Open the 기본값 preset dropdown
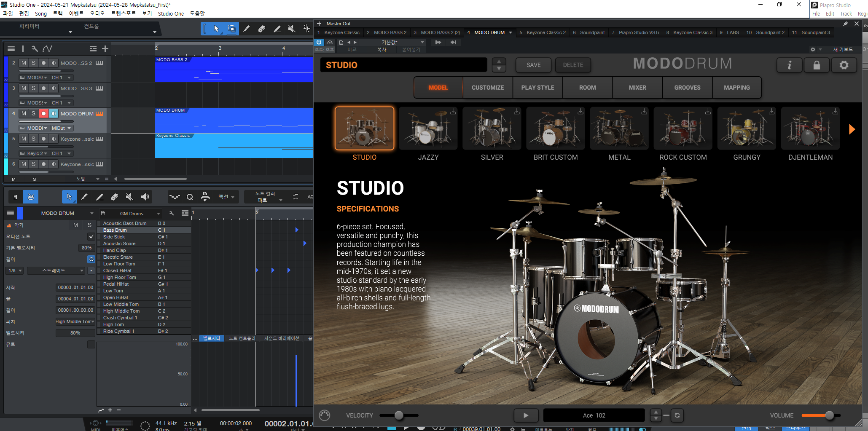Image resolution: width=868 pixels, height=431 pixels. point(392,42)
